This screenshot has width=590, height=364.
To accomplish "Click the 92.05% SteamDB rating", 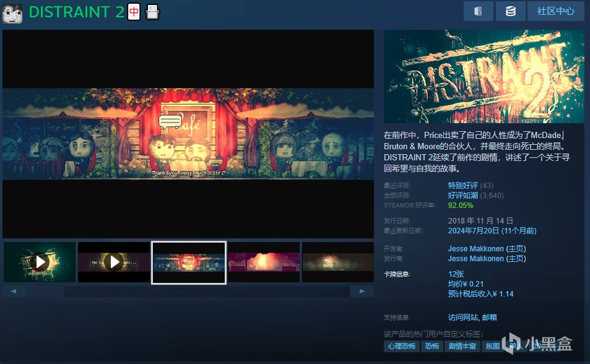I will tap(461, 205).
